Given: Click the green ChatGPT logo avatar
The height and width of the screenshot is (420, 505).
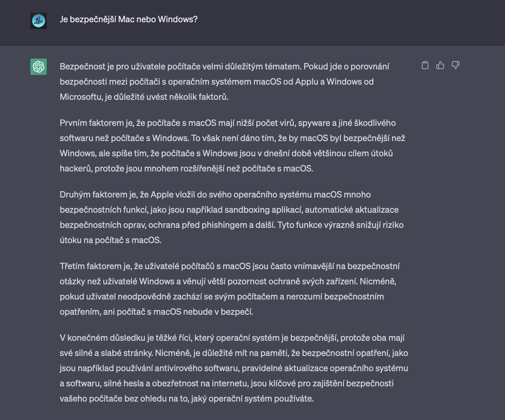Looking at the screenshot, I should click(39, 67).
